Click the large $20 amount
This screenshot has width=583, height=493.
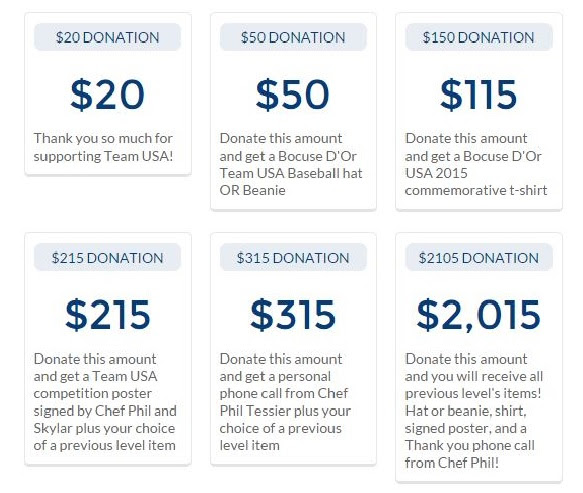pos(107,94)
